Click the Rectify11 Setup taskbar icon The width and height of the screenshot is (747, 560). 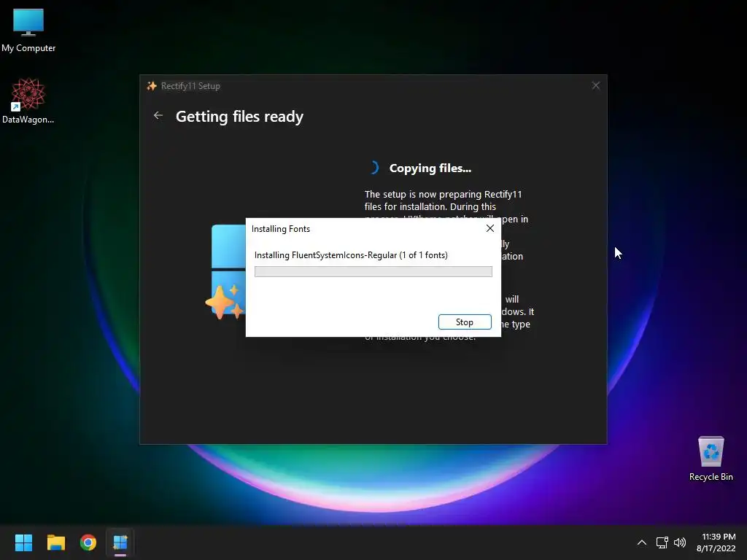pyautogui.click(x=120, y=542)
